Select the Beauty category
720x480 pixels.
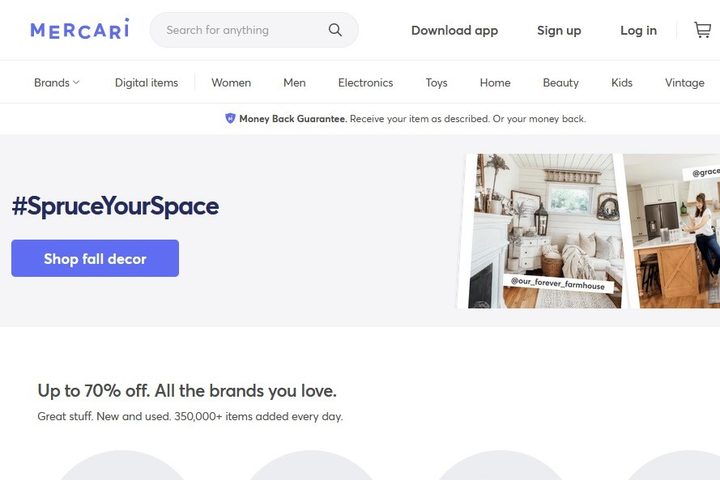(561, 83)
